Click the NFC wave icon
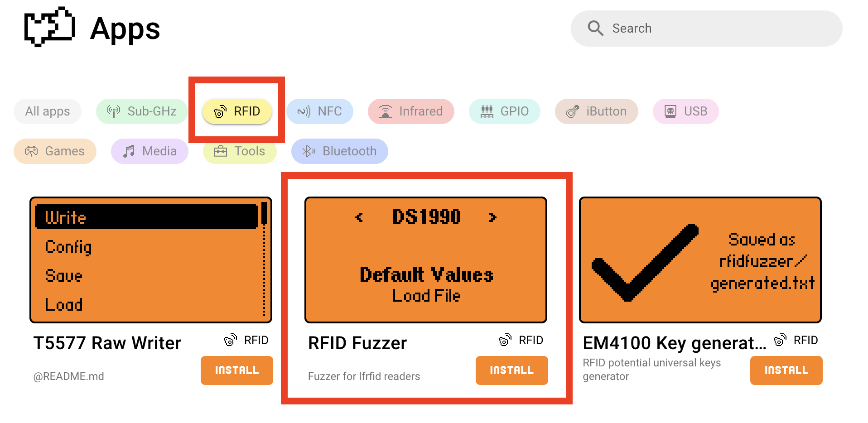 tap(304, 111)
